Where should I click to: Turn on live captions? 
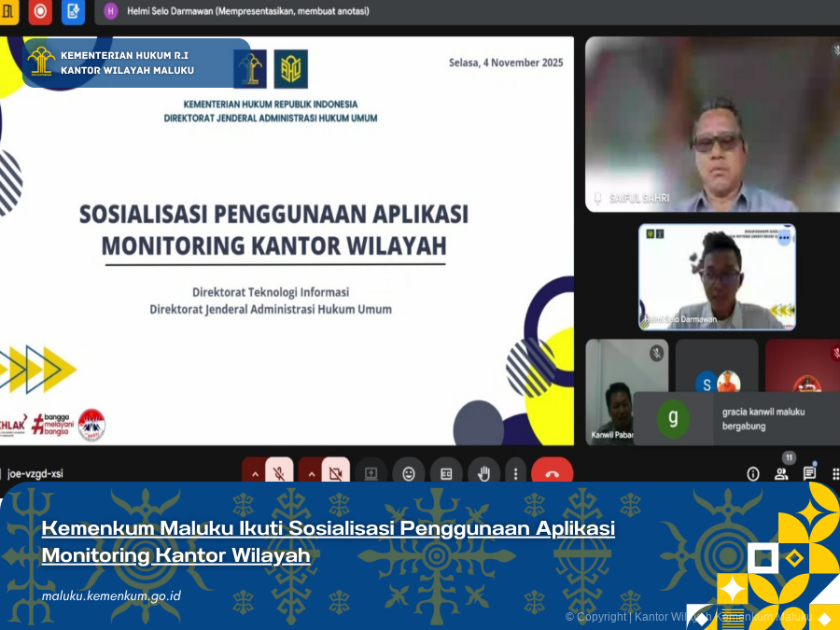[x=446, y=472]
